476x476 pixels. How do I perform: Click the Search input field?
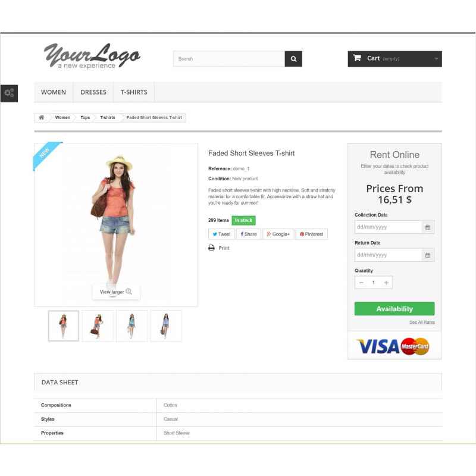pyautogui.click(x=229, y=58)
